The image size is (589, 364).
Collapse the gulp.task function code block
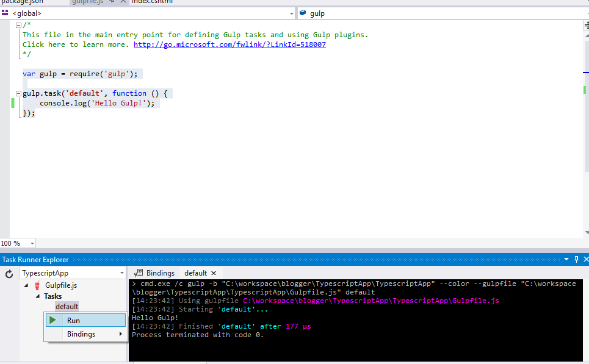click(18, 93)
